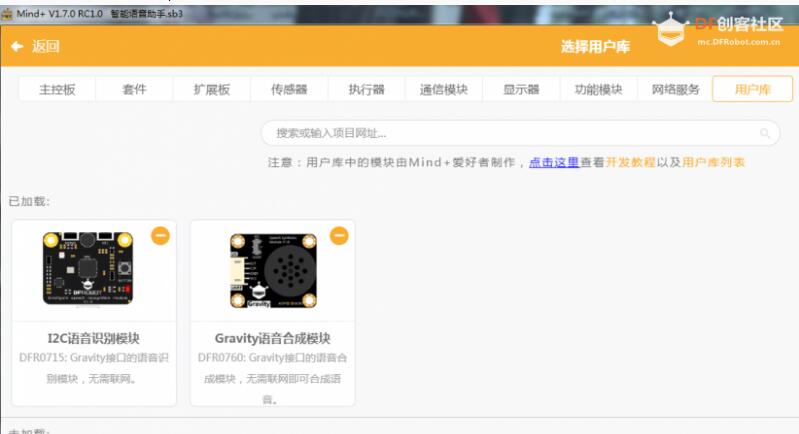
Task: Open the 显示器 tab
Action: (521, 89)
